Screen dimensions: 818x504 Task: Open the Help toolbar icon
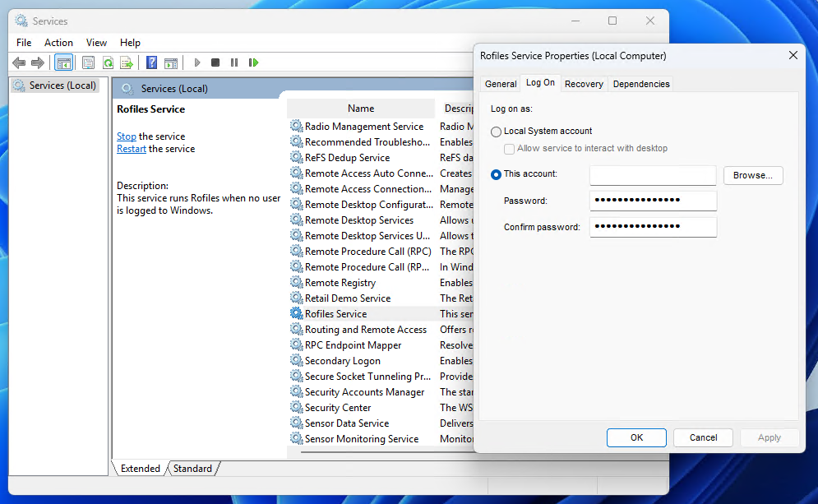[x=151, y=63]
